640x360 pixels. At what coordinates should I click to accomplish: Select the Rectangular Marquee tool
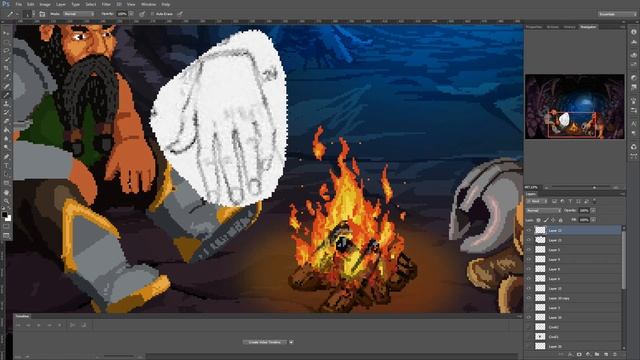[6, 42]
